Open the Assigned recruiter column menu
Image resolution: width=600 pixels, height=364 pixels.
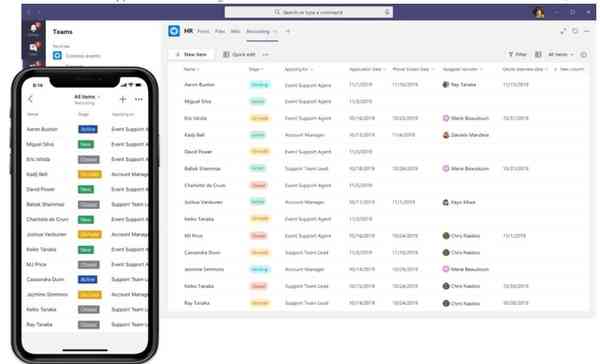pyautogui.click(x=463, y=69)
